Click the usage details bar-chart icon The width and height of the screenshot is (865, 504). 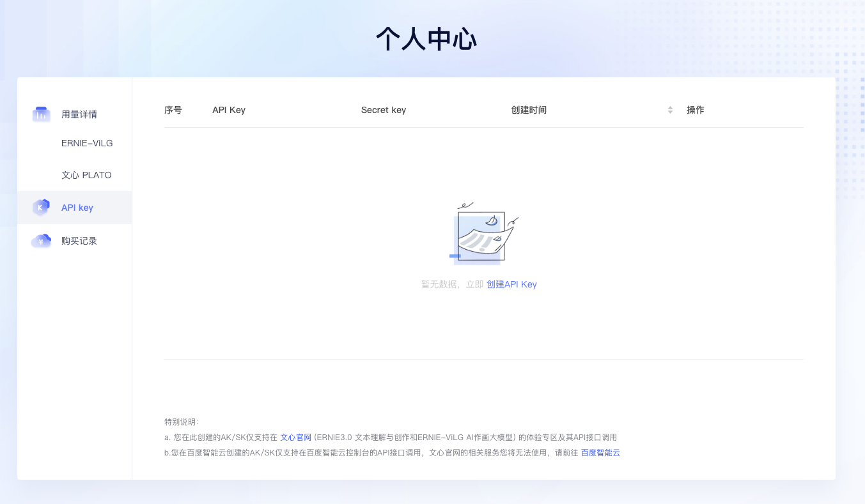tap(41, 114)
